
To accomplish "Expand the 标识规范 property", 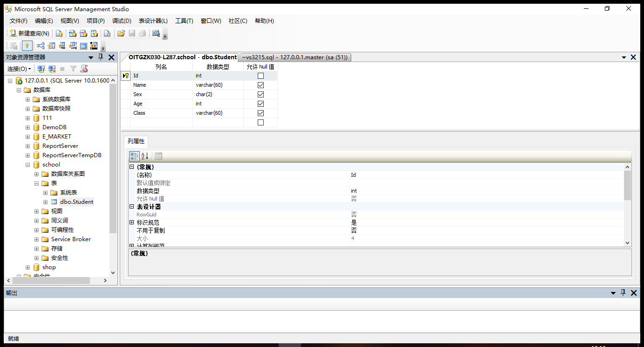I will [131, 222].
